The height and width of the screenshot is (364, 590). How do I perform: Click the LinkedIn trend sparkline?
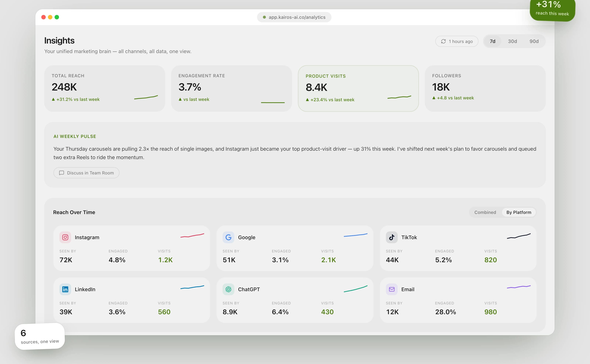(x=192, y=287)
